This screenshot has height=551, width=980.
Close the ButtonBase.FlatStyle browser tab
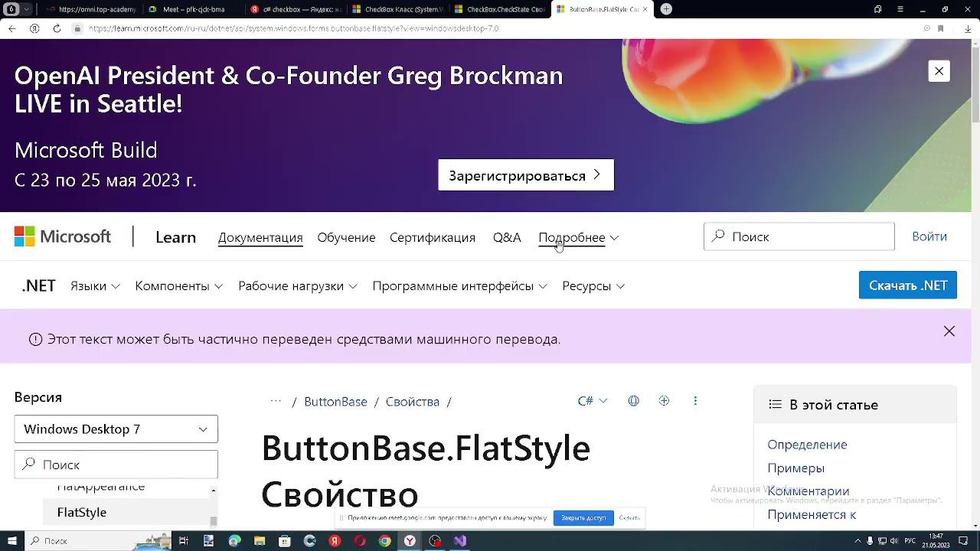645,9
